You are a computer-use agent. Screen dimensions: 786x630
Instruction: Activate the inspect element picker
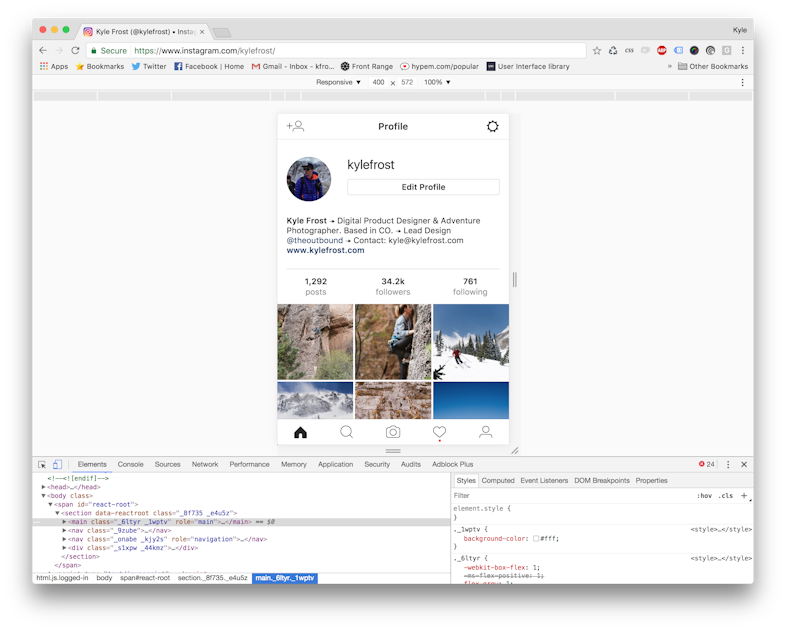point(42,464)
